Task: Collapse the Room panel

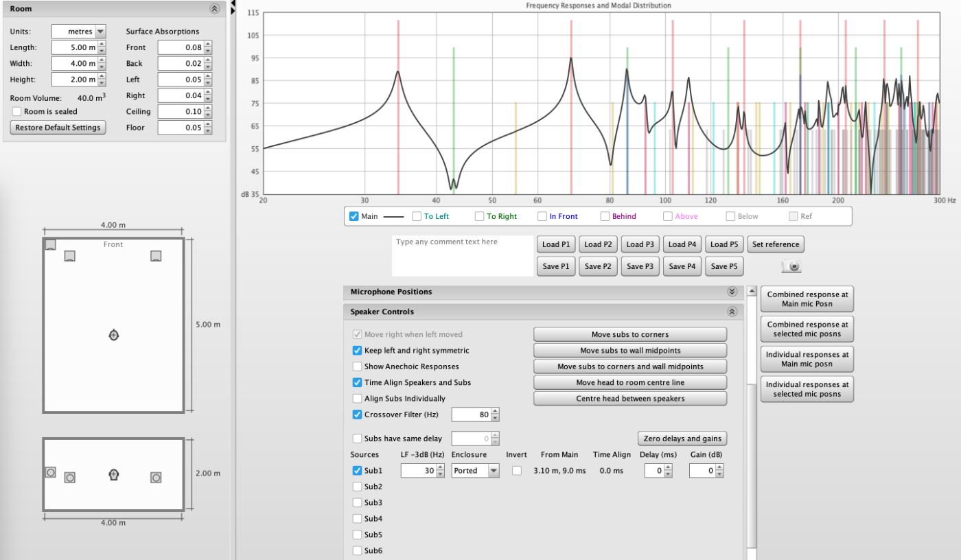Action: (x=214, y=9)
